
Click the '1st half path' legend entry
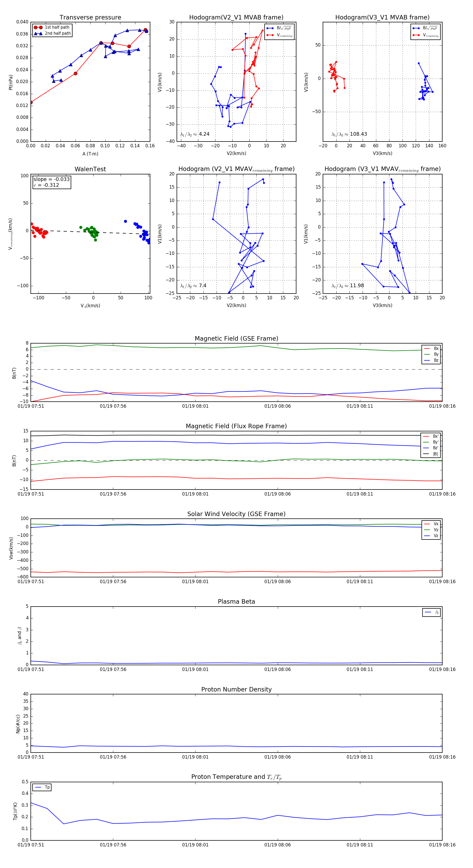(x=52, y=27)
